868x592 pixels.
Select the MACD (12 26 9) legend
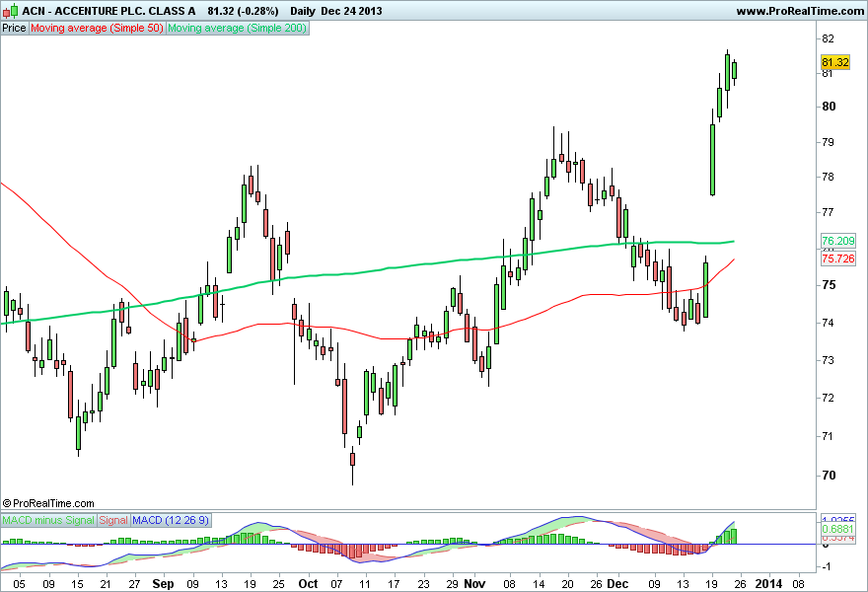(x=171, y=520)
